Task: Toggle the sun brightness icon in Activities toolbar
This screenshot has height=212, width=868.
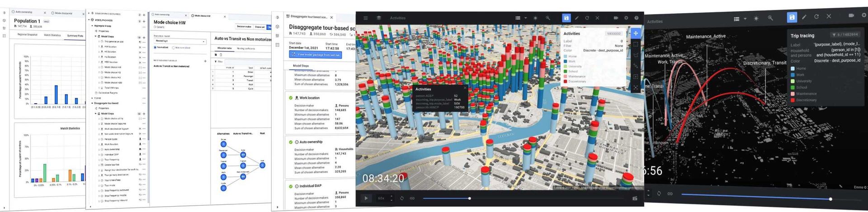Action: (535, 18)
